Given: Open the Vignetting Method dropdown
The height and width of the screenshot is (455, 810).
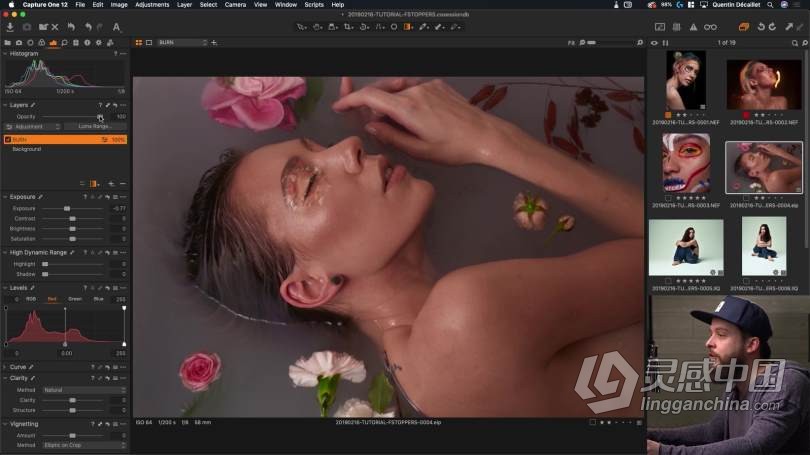Looking at the screenshot, I should [x=84, y=445].
